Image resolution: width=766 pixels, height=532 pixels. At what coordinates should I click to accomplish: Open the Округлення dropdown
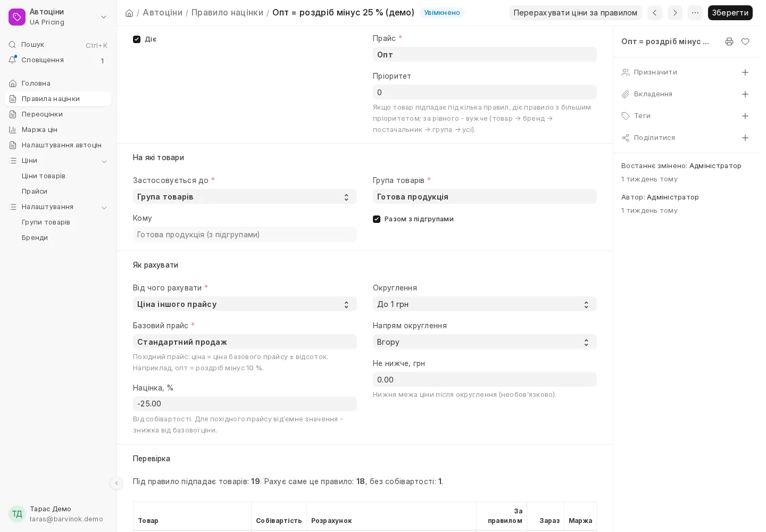pos(485,304)
